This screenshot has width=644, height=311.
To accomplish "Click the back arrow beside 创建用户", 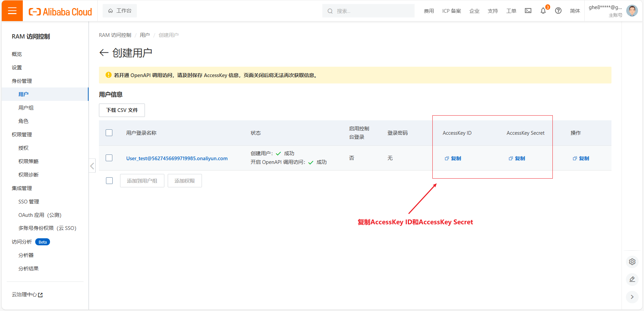I will tap(104, 53).
